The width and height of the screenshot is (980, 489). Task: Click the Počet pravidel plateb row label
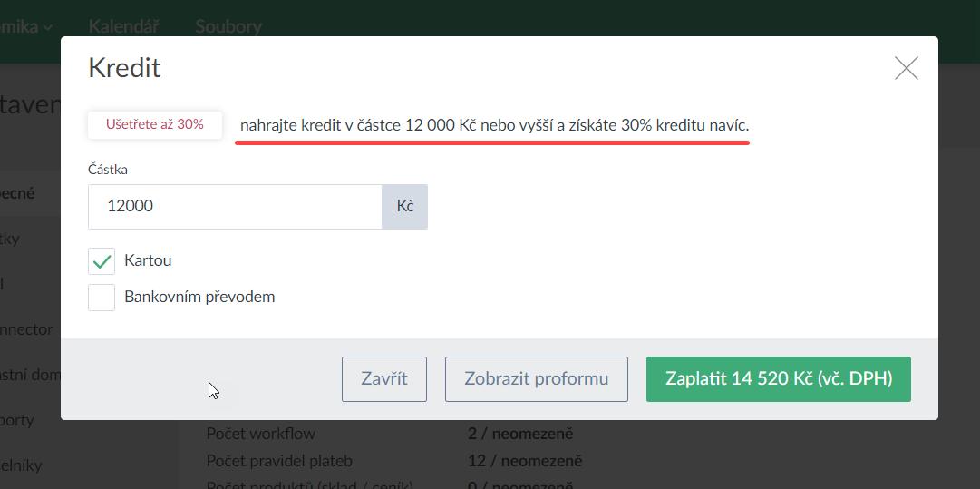279,461
